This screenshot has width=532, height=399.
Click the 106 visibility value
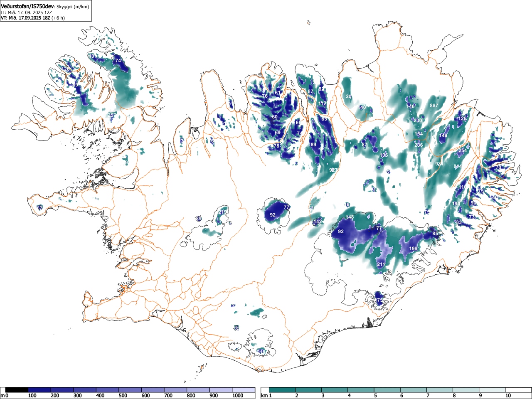coord(384,155)
